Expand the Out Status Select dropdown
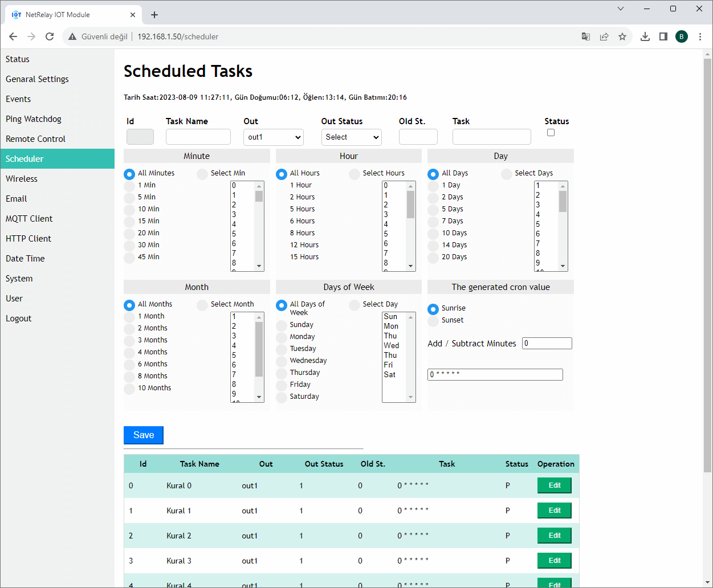Viewport: 713px width, 588px height. coord(351,137)
